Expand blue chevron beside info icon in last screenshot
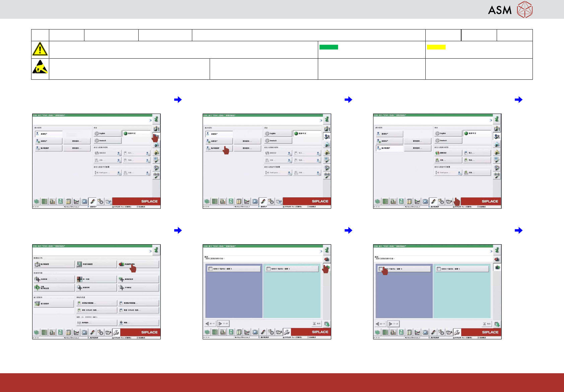This screenshot has width=564, height=392. [x=491, y=251]
